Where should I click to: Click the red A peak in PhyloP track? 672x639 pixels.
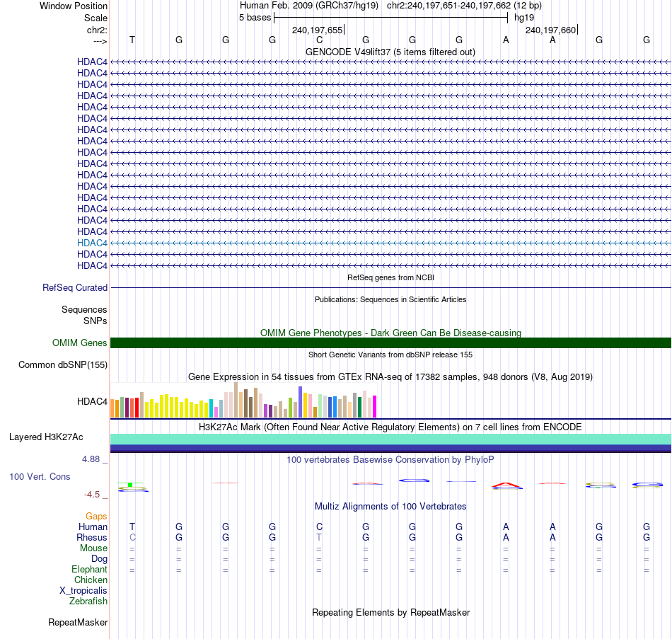[x=506, y=485]
